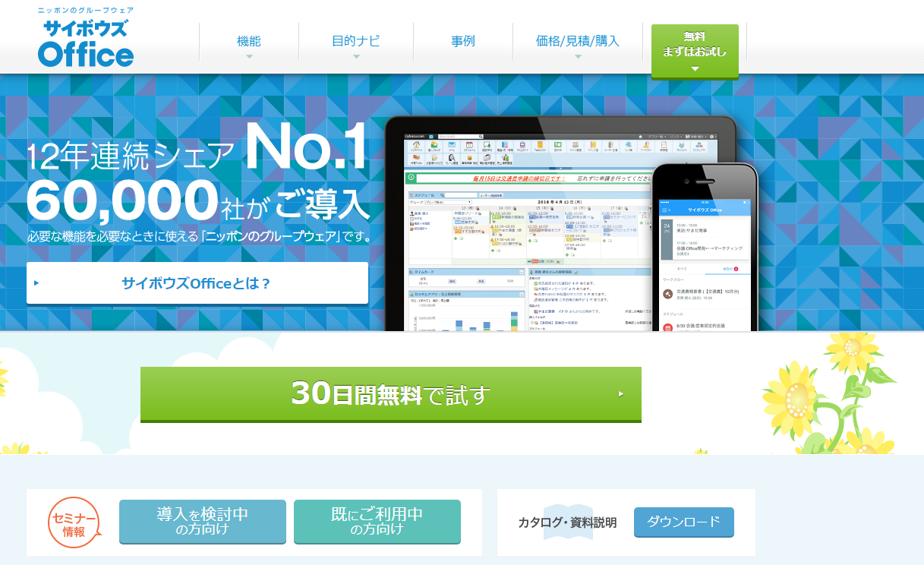924x565 pixels.
Task: Click the 60,000社がご導入 headline
Action: 198,200
